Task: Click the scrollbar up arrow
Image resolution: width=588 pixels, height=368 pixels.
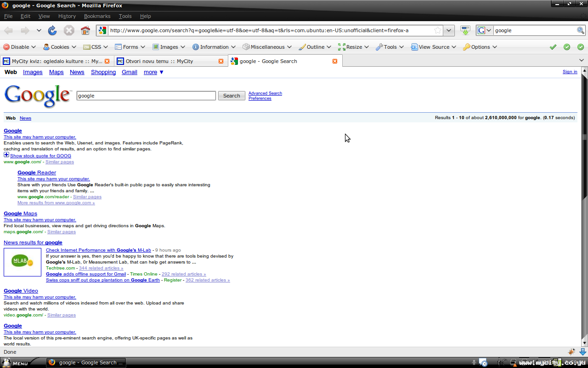Action: tap(584, 71)
